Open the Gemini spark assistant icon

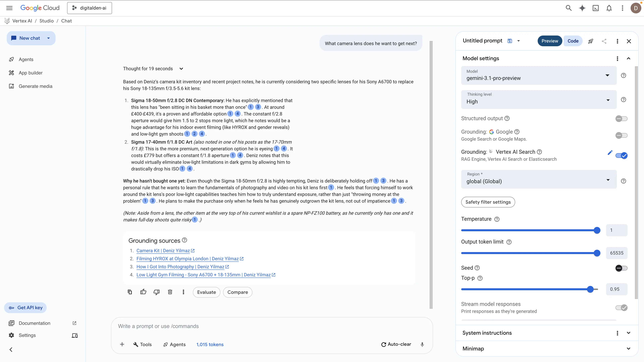582,8
